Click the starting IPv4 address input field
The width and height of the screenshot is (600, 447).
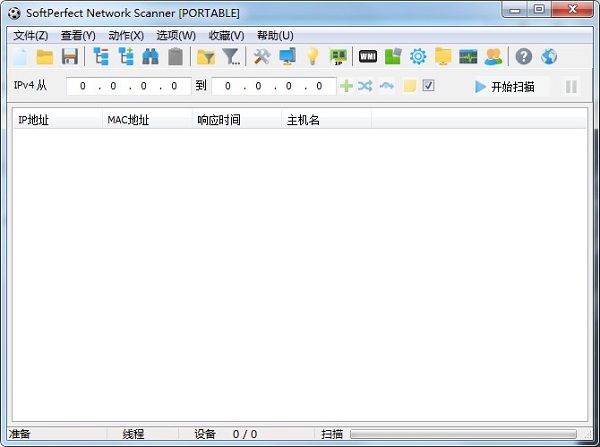[128, 87]
